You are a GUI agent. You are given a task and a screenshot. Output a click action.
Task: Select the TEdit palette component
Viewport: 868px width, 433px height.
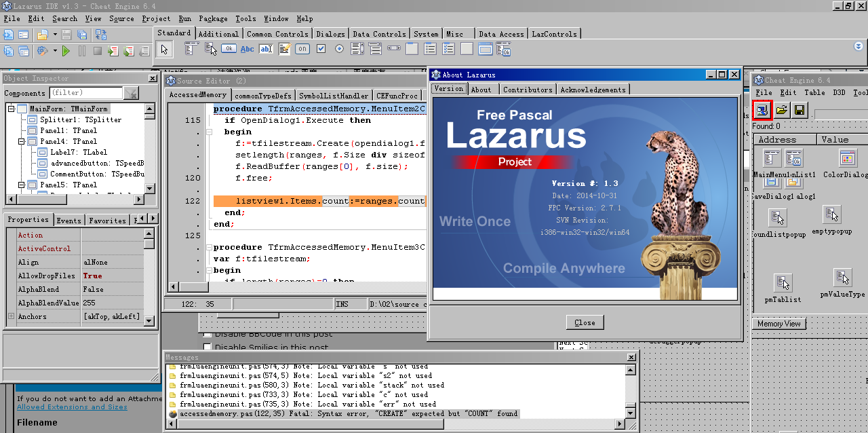[266, 49]
